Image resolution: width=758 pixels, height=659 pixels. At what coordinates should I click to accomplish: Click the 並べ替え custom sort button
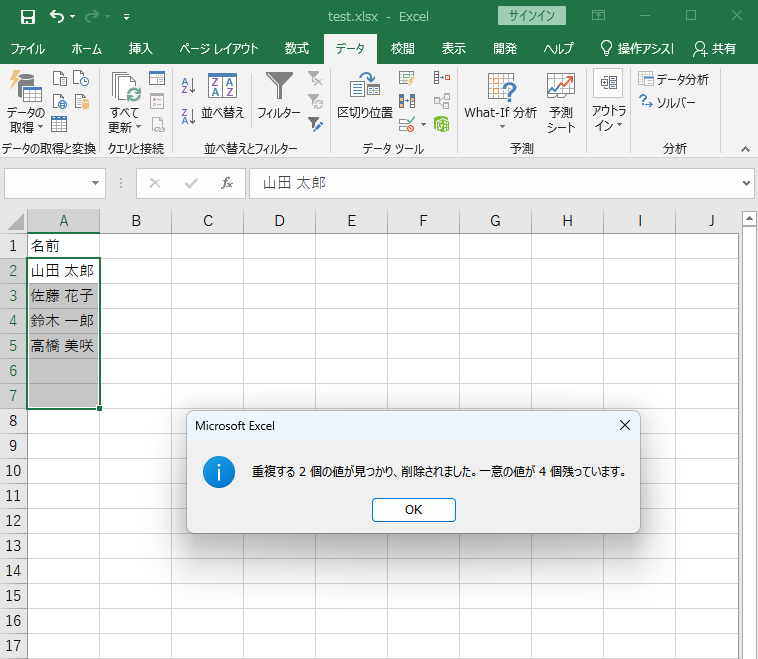[x=222, y=96]
